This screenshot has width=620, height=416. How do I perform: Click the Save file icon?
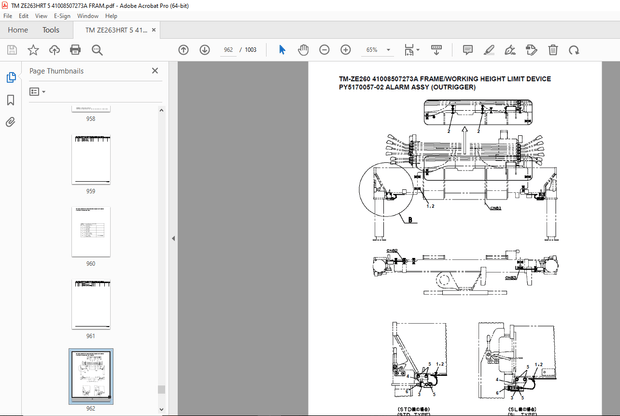tap(12, 50)
